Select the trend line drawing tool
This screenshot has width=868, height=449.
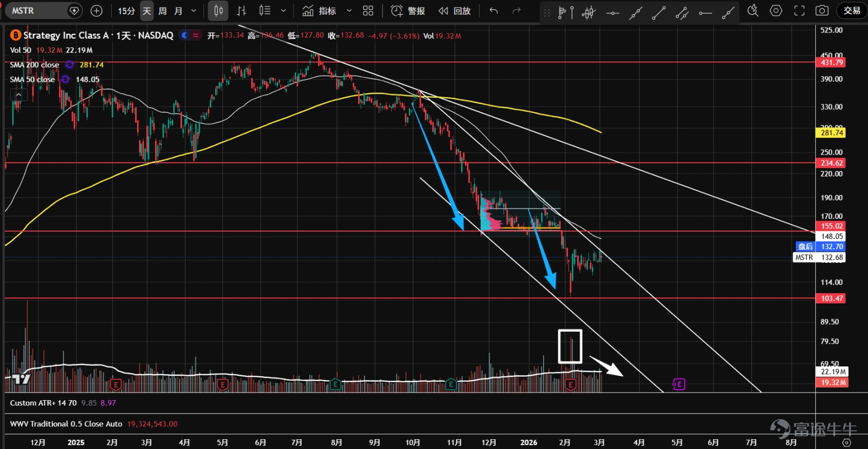[x=659, y=12]
